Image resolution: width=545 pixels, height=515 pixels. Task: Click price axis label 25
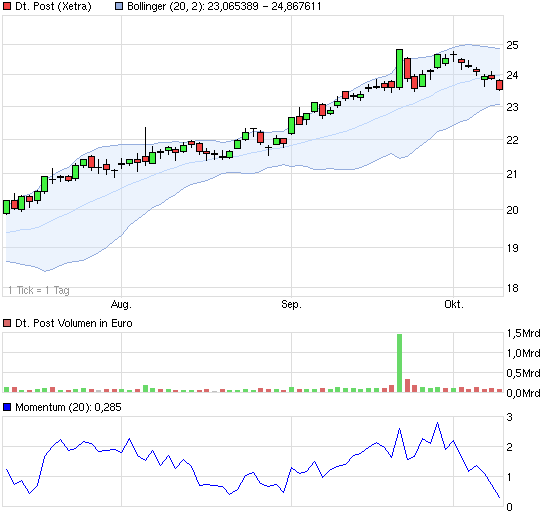pos(512,45)
